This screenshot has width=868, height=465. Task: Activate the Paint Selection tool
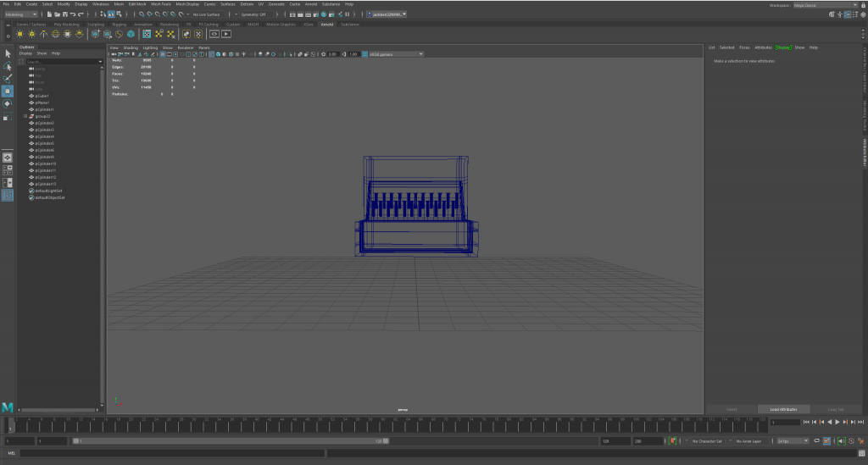(x=8, y=78)
